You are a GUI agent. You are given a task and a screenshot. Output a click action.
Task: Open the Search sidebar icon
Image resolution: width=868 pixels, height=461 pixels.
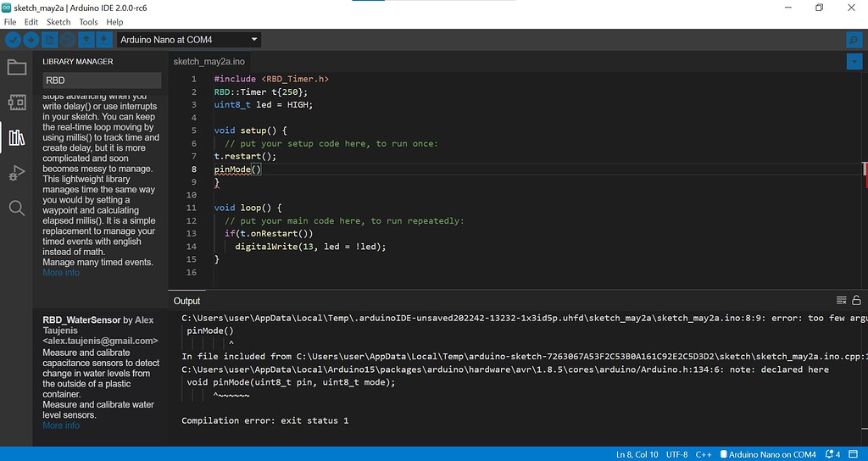coord(17,208)
